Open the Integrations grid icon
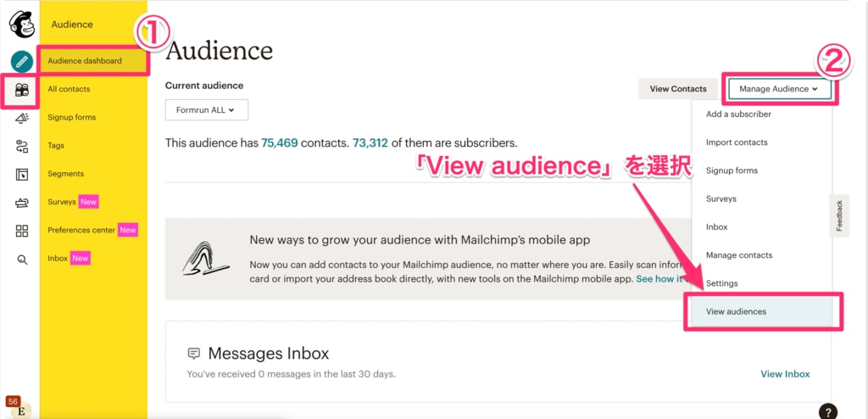Image resolution: width=868 pixels, height=419 pixels. click(x=21, y=231)
